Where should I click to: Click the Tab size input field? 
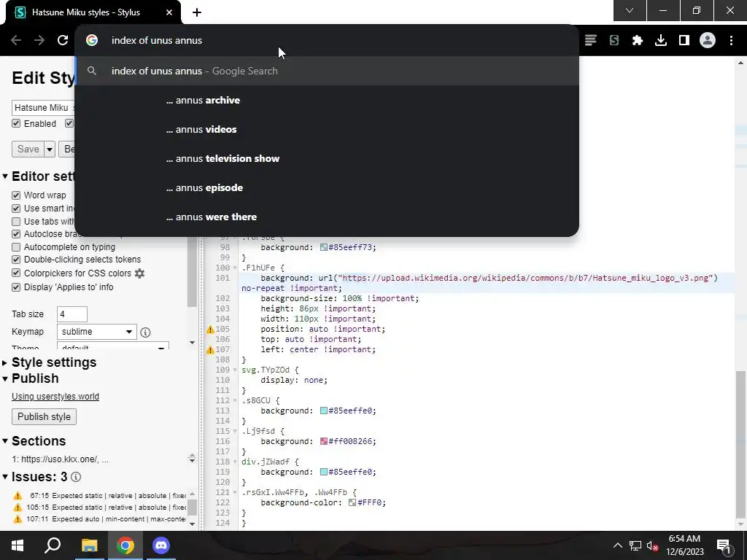pos(72,314)
